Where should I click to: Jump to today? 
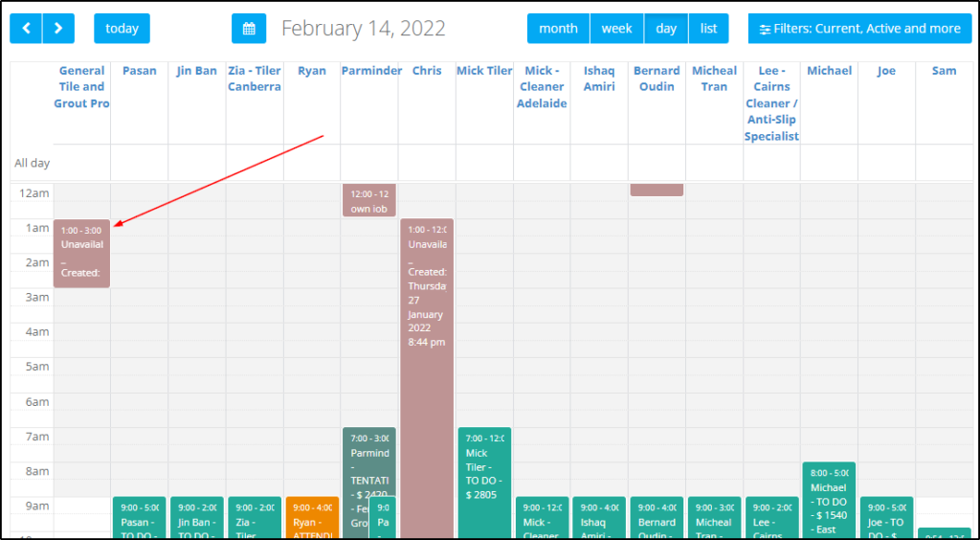(x=122, y=29)
